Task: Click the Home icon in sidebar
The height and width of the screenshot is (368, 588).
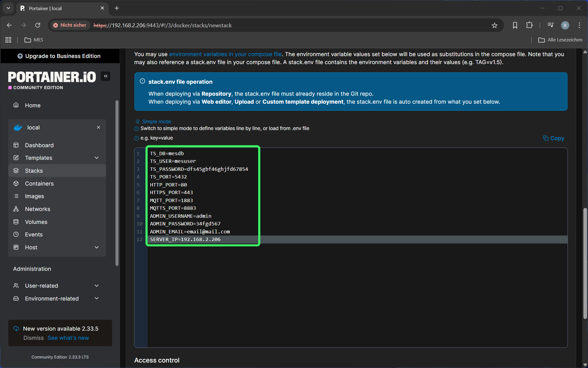Action: click(x=16, y=105)
